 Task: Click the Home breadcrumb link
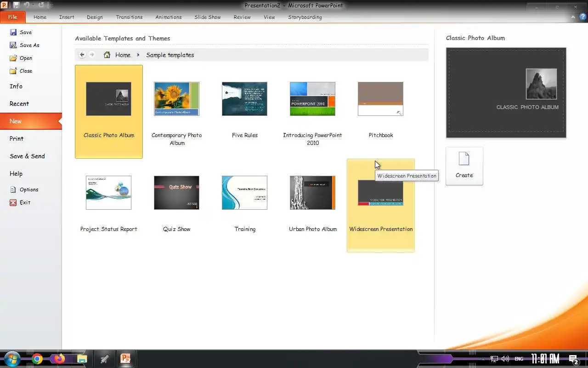click(x=123, y=55)
